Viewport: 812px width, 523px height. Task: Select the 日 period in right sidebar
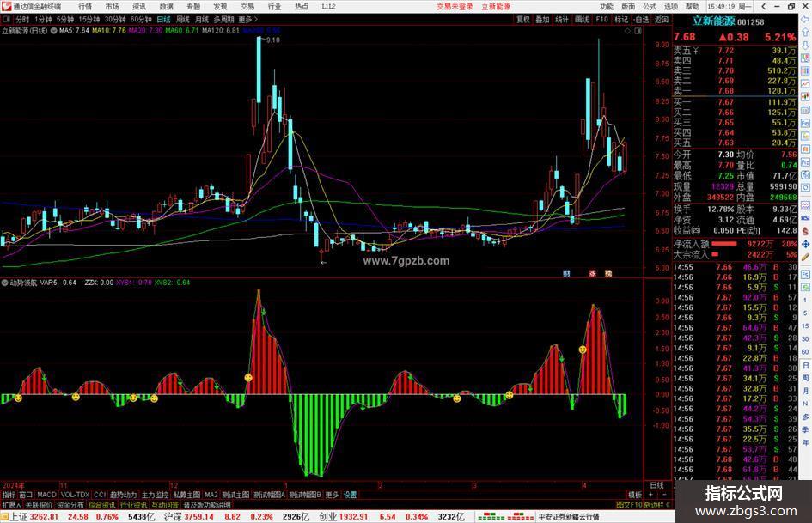point(805,366)
